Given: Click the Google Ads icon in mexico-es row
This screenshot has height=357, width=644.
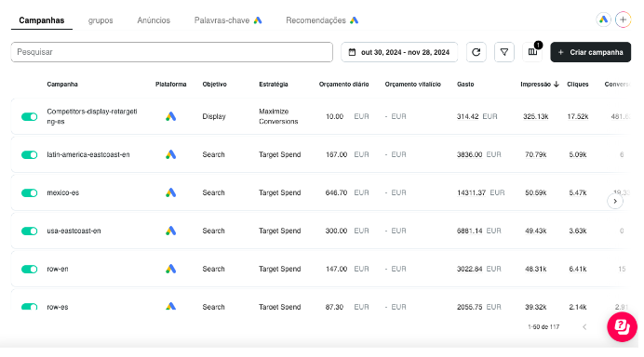Looking at the screenshot, I should coord(171,192).
